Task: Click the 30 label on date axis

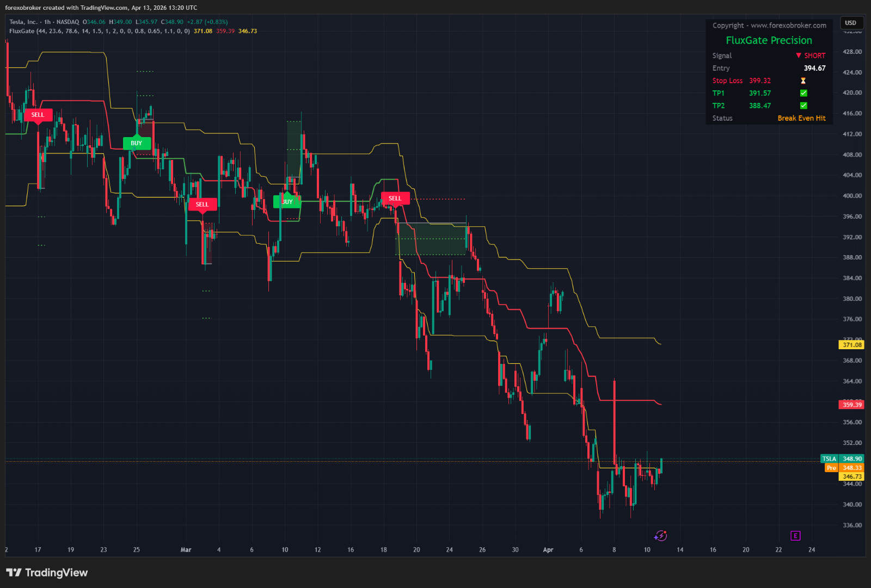Action: click(x=515, y=550)
